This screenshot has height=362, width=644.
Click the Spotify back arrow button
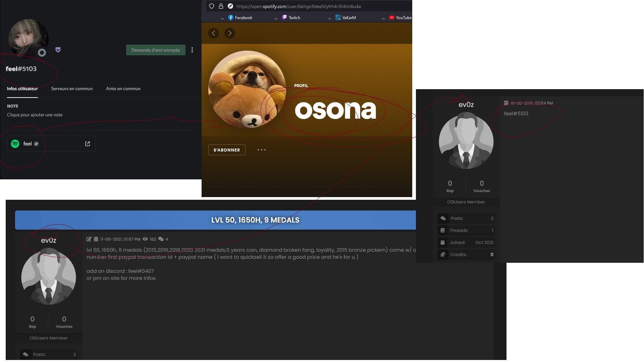214,33
